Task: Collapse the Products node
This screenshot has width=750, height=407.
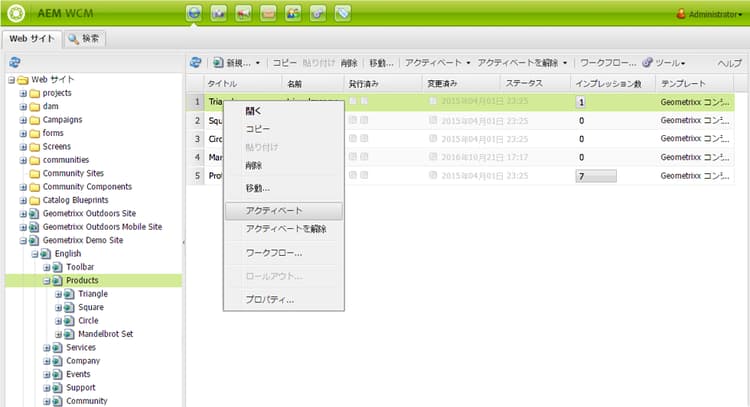Action: click(46, 281)
